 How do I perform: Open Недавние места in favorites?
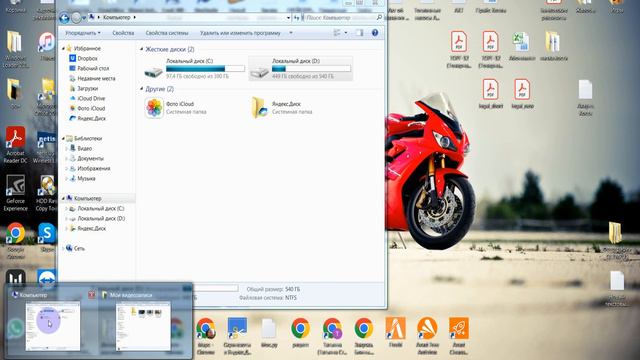click(x=92, y=78)
